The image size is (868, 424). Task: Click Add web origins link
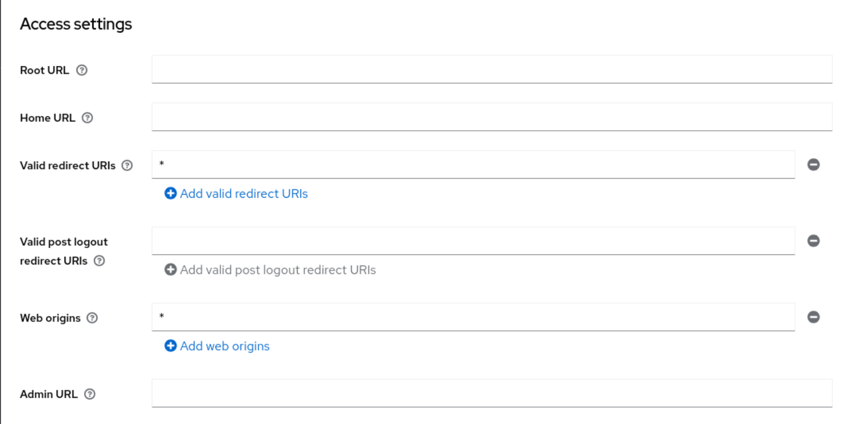pyautogui.click(x=224, y=346)
